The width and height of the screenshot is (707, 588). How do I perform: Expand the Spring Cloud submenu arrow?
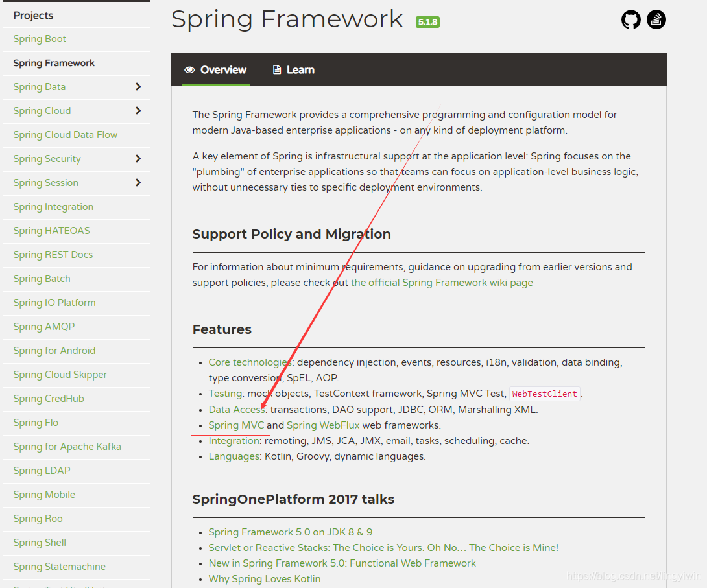(138, 111)
